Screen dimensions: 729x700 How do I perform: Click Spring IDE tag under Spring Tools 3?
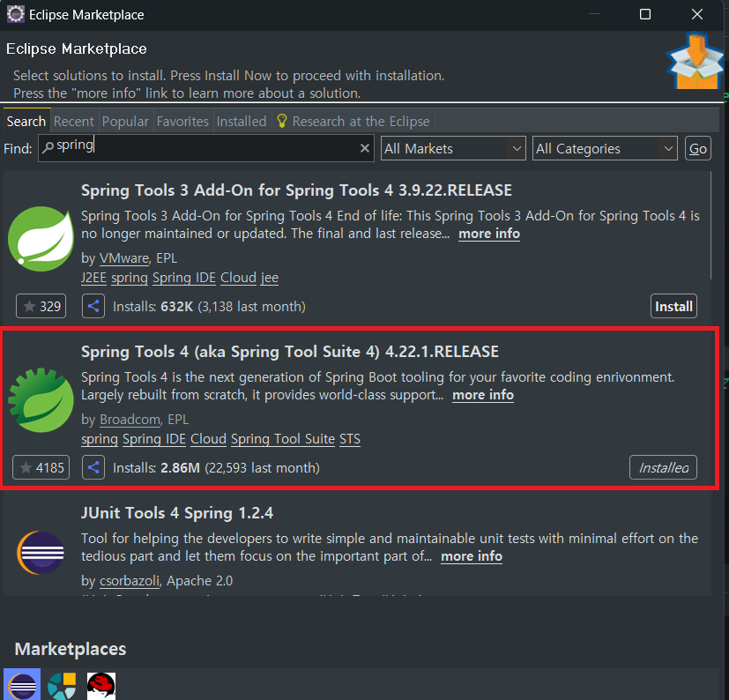184,278
